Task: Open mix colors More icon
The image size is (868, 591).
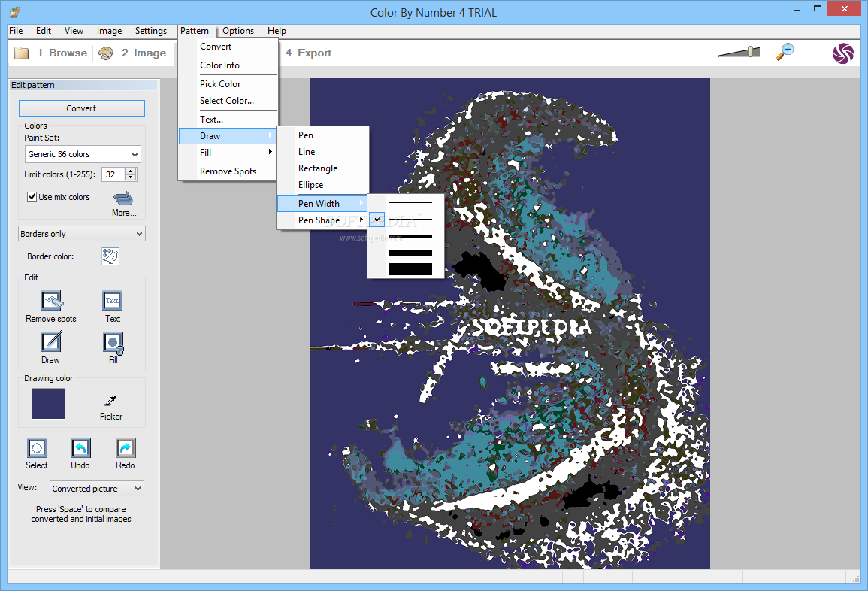Action: pyautogui.click(x=123, y=199)
